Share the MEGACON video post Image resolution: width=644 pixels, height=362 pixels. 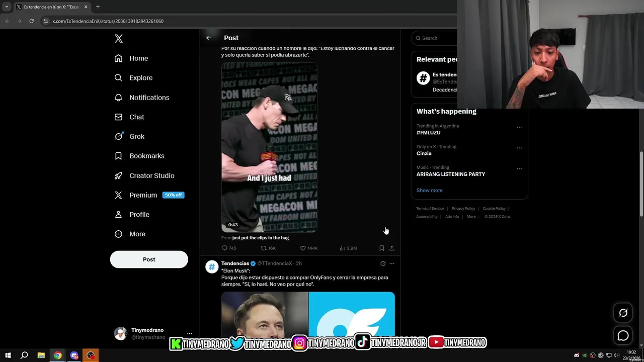(x=392, y=248)
